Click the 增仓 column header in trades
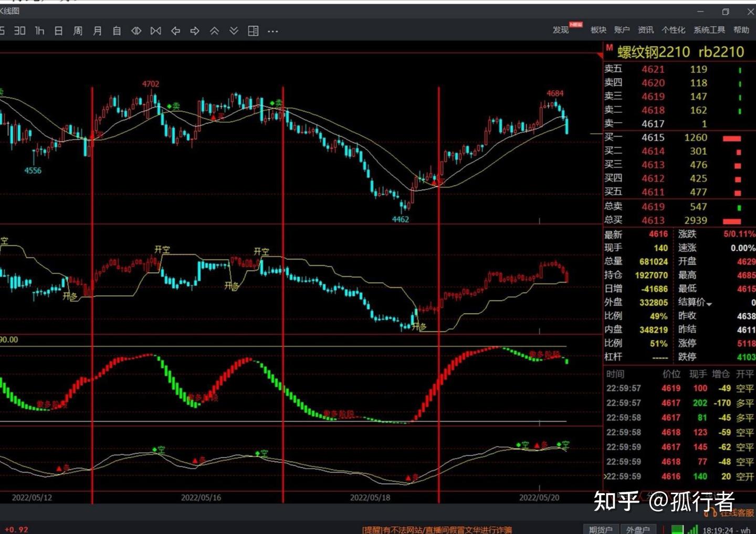The image size is (756, 534). pyautogui.click(x=721, y=374)
